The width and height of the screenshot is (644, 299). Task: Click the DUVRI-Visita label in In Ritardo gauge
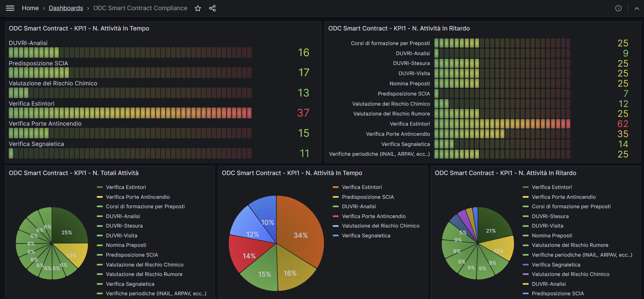tap(414, 73)
